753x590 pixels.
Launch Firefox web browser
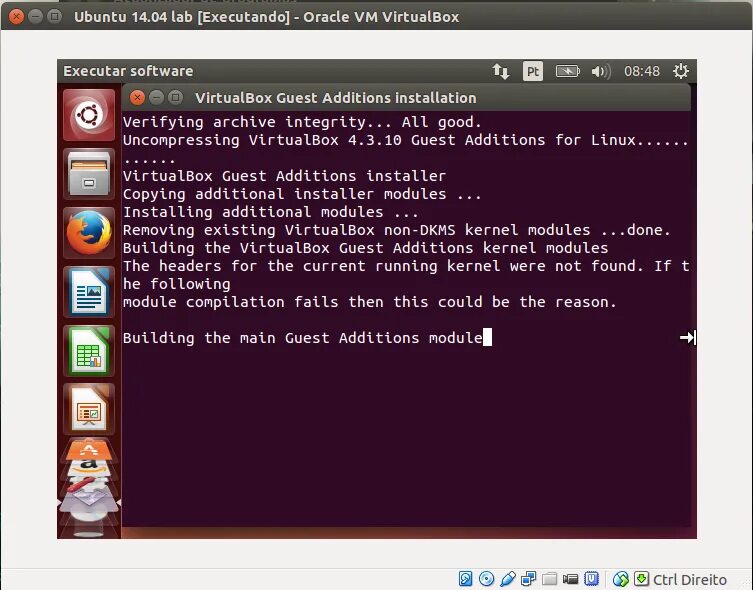(89, 233)
